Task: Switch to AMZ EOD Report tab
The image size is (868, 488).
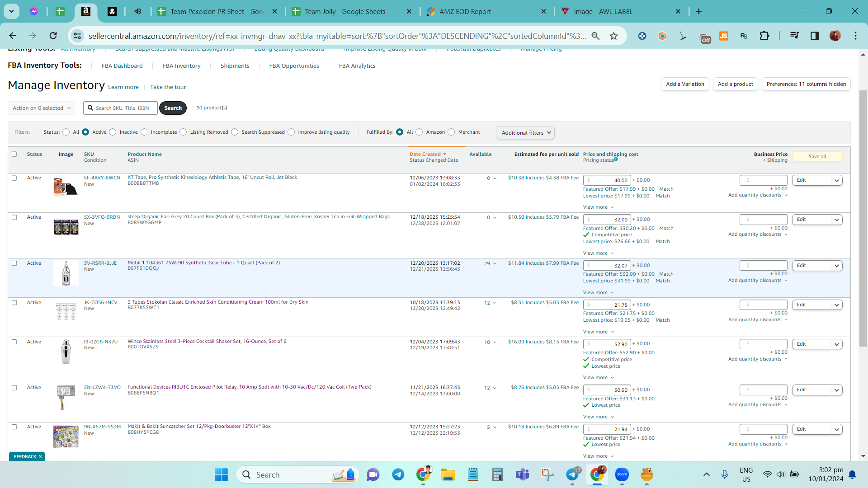Action: [x=487, y=11]
